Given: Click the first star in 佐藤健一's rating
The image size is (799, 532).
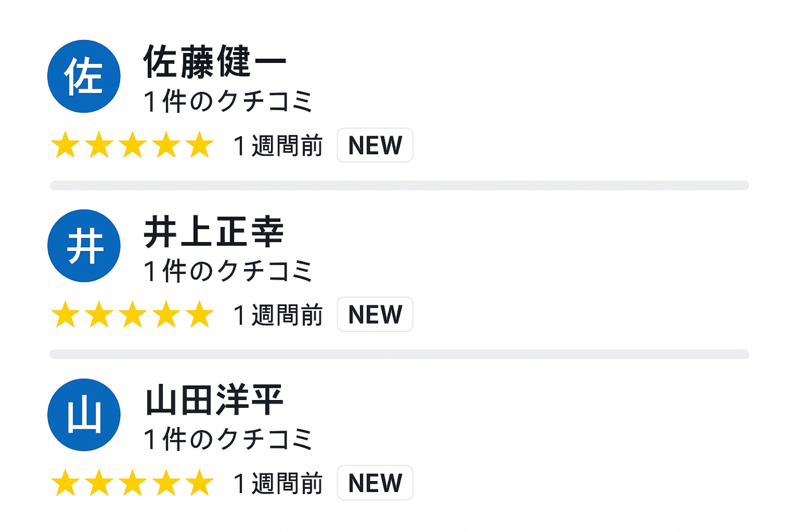Looking at the screenshot, I should pyautogui.click(x=65, y=145).
